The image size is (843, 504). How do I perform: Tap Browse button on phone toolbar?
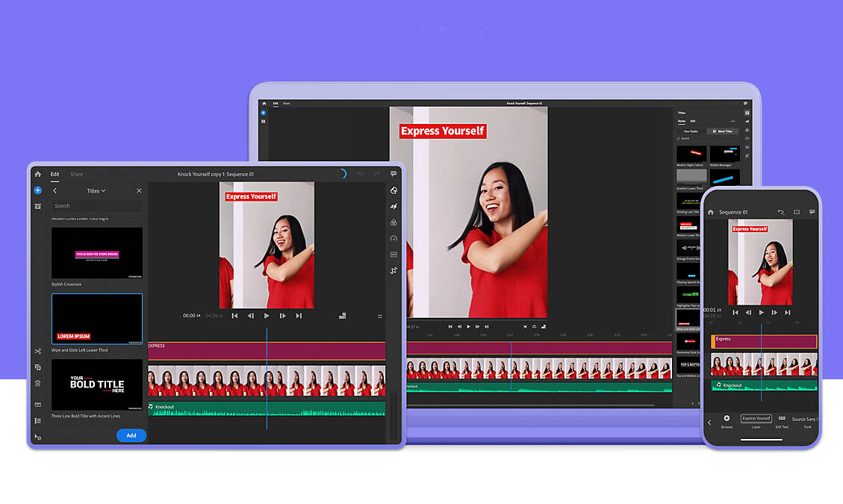[x=727, y=421]
